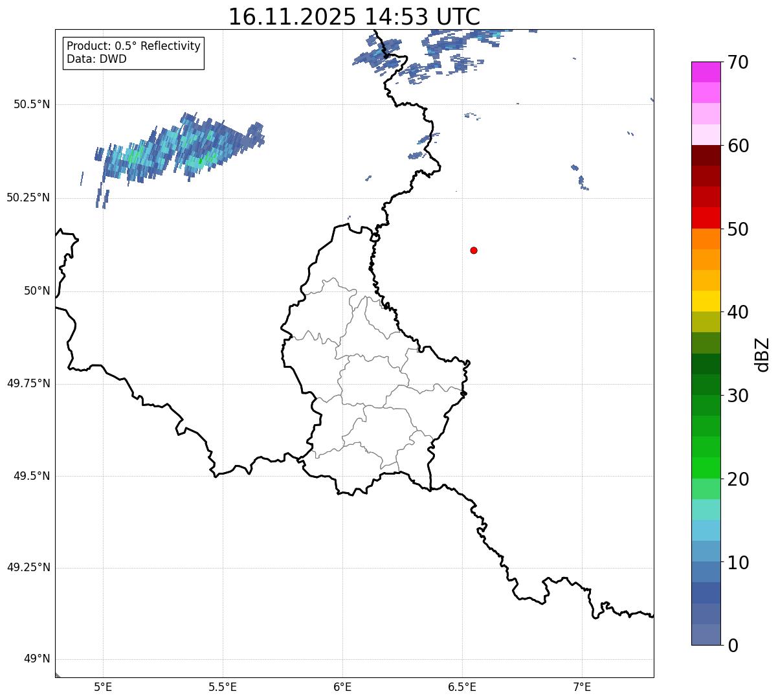Viewport: 778px width, 700px height.
Task: Click the colorbar tick label 0
Action: pos(733,646)
